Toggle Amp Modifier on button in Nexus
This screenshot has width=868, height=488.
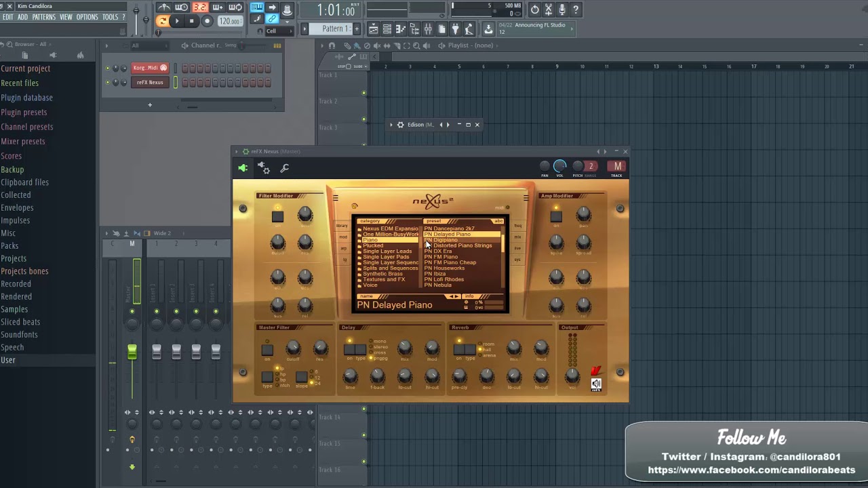click(x=556, y=216)
